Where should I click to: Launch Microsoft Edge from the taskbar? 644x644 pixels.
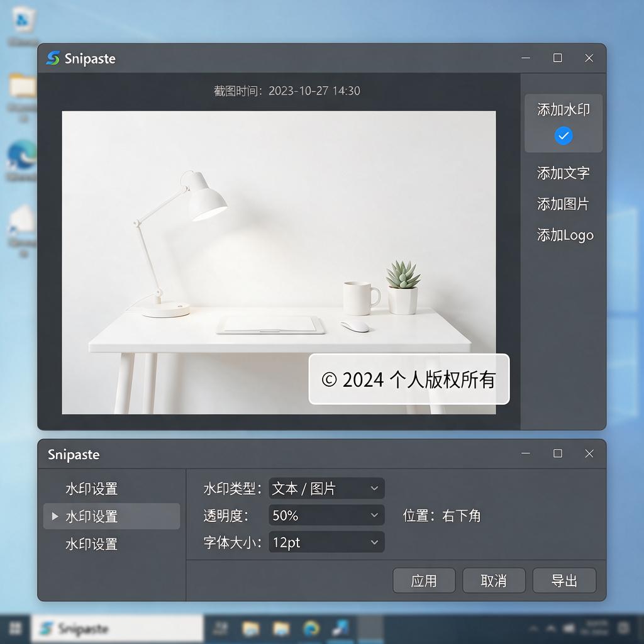coord(311,628)
